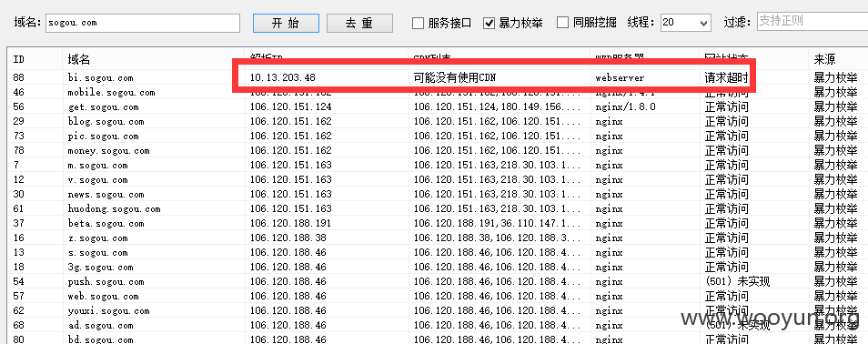Viewport: 868px width, 344px height.
Task: Click IP 106.120.188.38 in z.sogou.com row
Action: click(x=288, y=238)
